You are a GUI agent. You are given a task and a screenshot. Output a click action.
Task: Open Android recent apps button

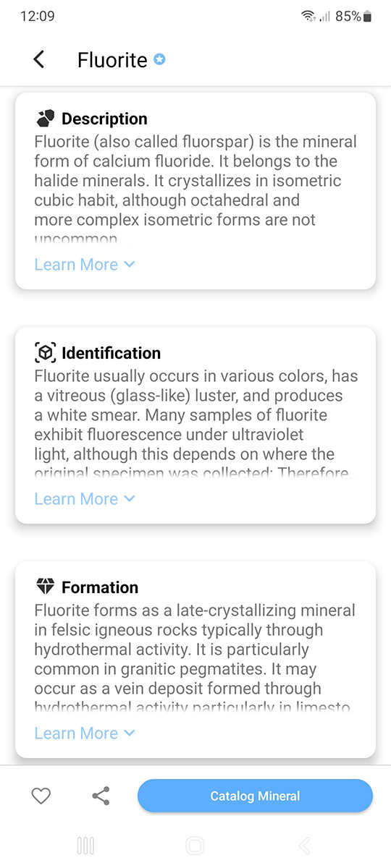[x=85, y=846]
